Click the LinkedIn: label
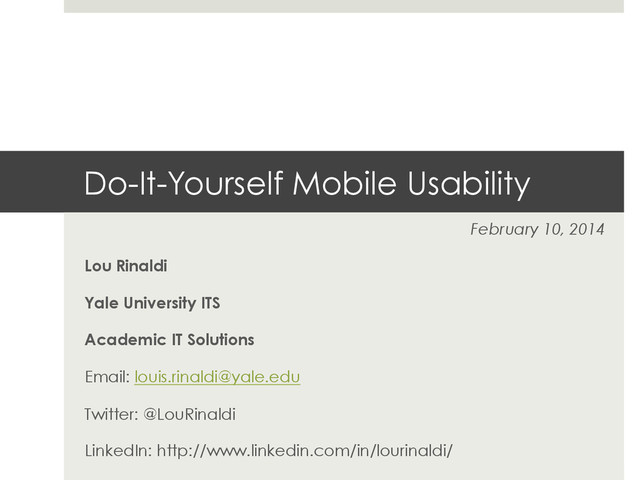Image resolution: width=640 pixels, height=480 pixels. pyautogui.click(x=118, y=451)
